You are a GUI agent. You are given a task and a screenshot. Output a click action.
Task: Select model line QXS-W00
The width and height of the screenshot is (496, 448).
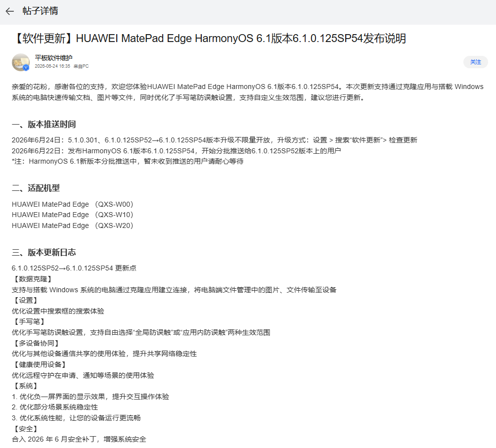click(x=72, y=204)
